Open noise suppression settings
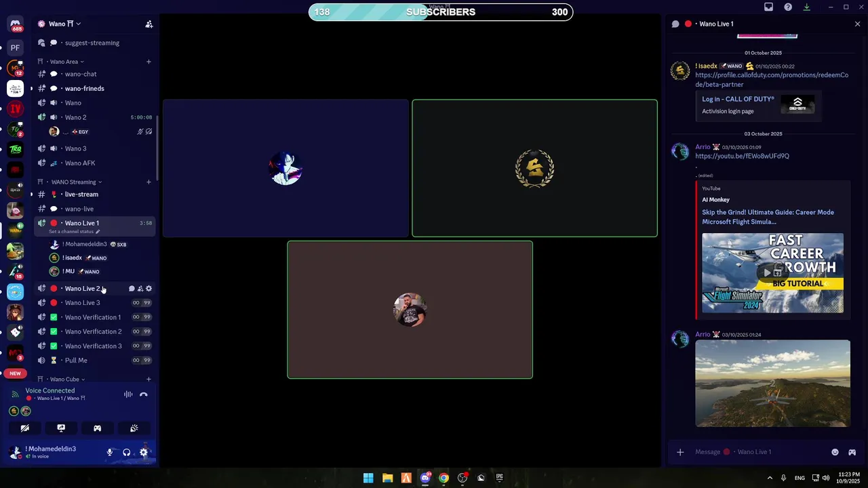The height and width of the screenshot is (488, 868). [128, 394]
